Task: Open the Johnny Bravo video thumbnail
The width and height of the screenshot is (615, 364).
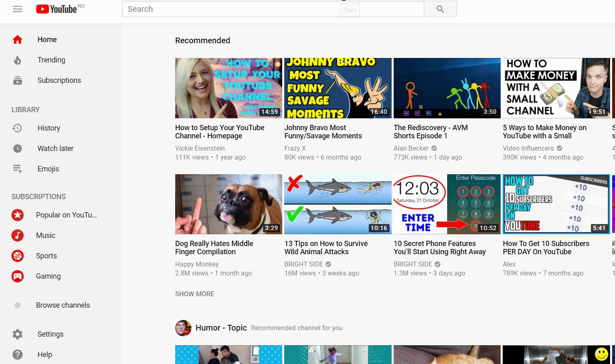Action: point(338,88)
